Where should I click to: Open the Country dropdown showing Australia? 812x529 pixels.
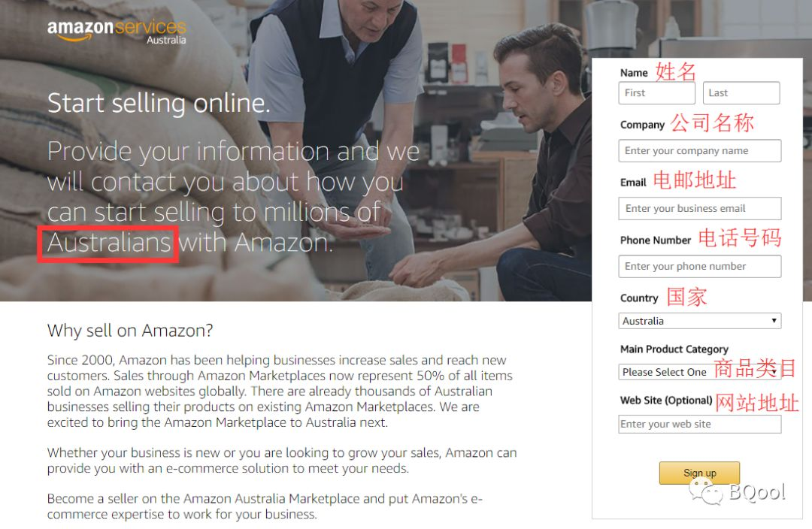pyautogui.click(x=700, y=321)
